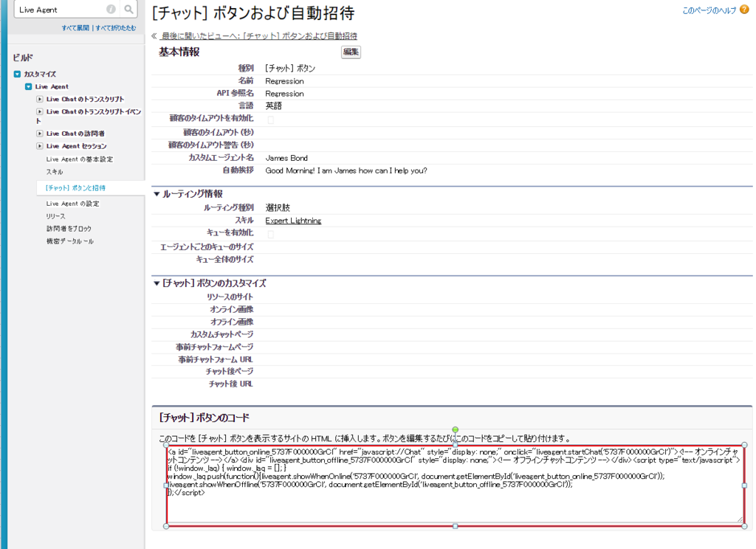
Task: Open 訪問者をブロック in sidebar
Action: pyautogui.click(x=69, y=229)
